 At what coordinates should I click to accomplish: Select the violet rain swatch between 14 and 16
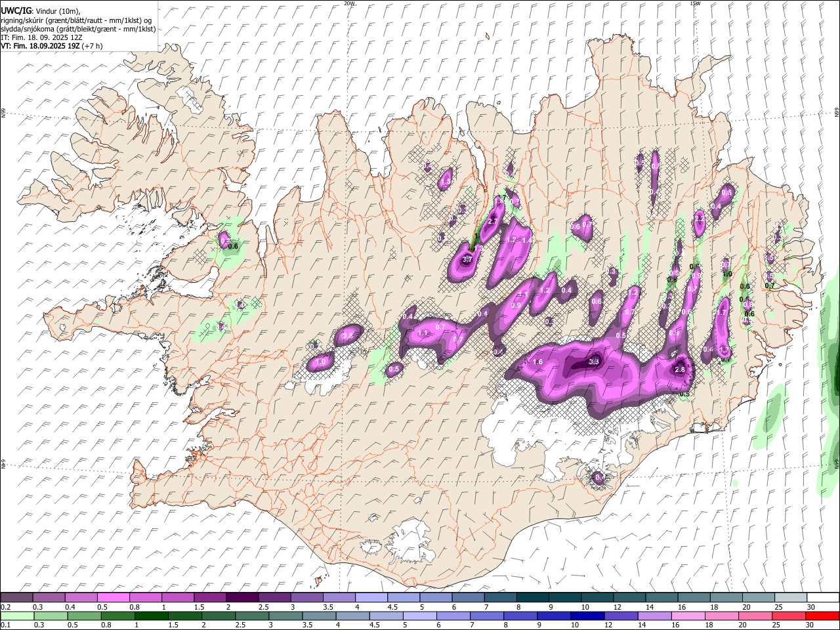click(x=654, y=616)
